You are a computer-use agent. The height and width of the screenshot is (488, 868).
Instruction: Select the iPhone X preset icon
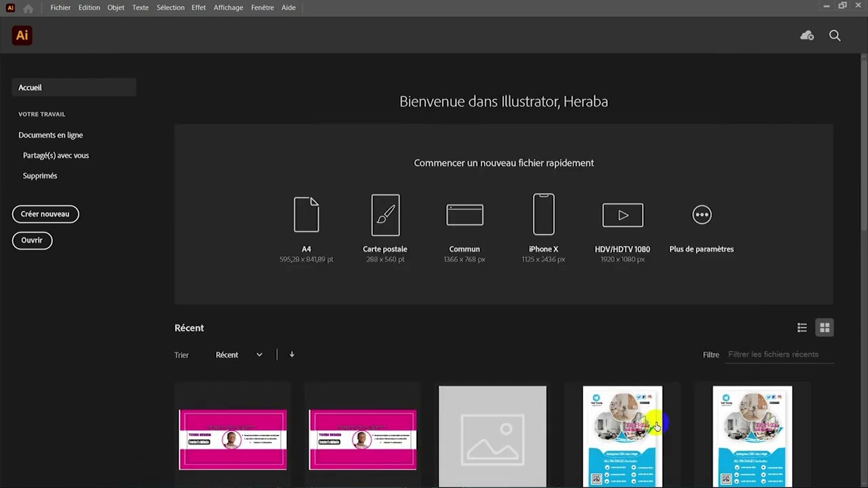pos(544,214)
